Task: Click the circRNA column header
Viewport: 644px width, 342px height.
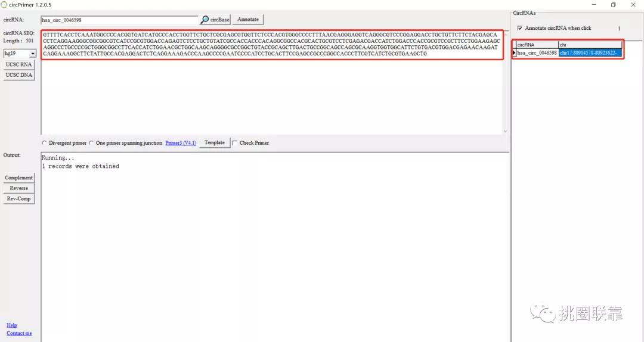Action: [537, 45]
